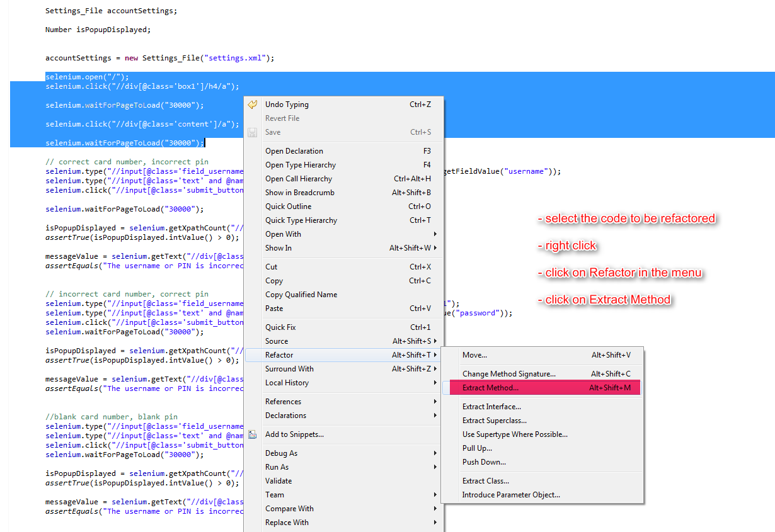This screenshot has width=775, height=532.
Task: Choose Validate from the context menu
Action: pyautogui.click(x=344, y=481)
